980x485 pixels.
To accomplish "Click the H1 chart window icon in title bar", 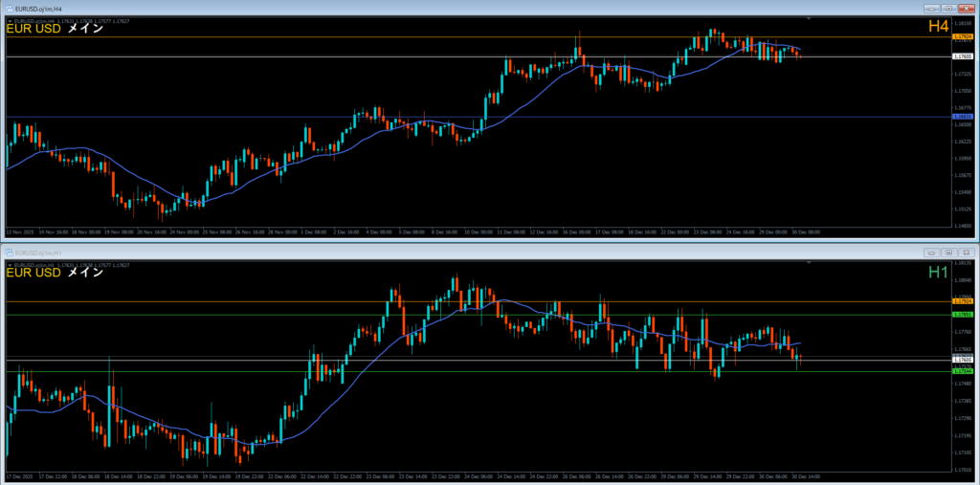I will tap(8, 252).
